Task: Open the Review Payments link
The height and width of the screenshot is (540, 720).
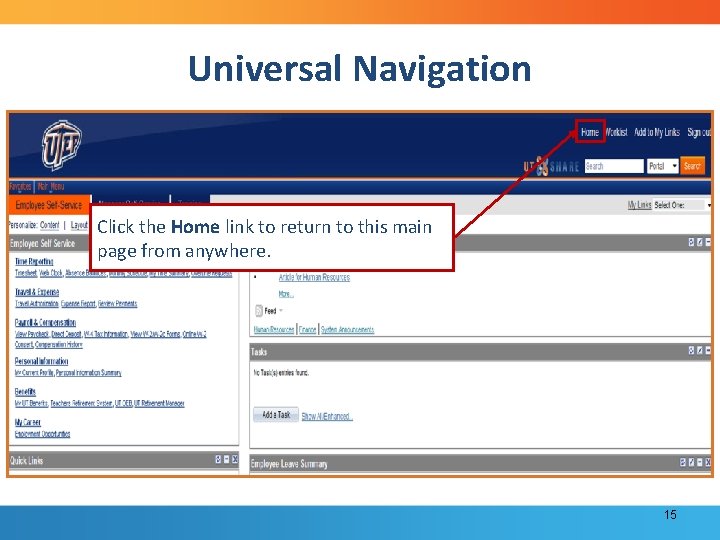Action: coord(118,304)
